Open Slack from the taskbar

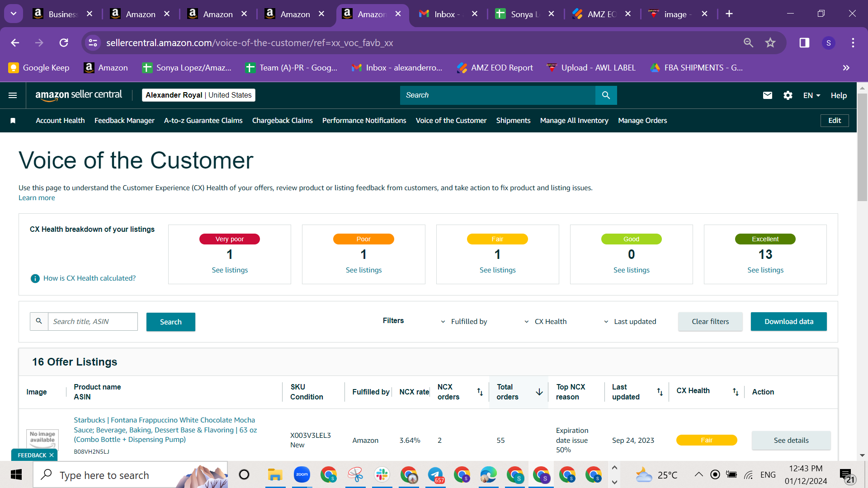point(382,474)
